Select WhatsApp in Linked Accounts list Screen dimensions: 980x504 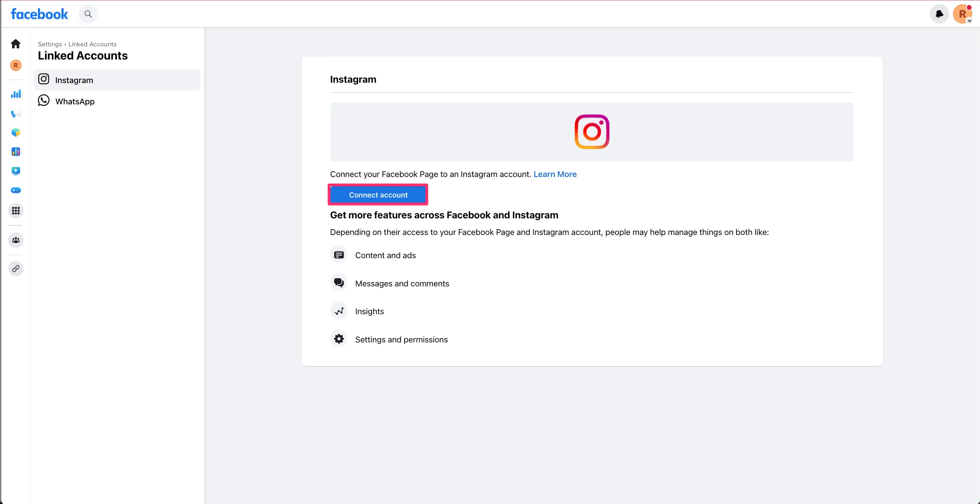[117, 101]
